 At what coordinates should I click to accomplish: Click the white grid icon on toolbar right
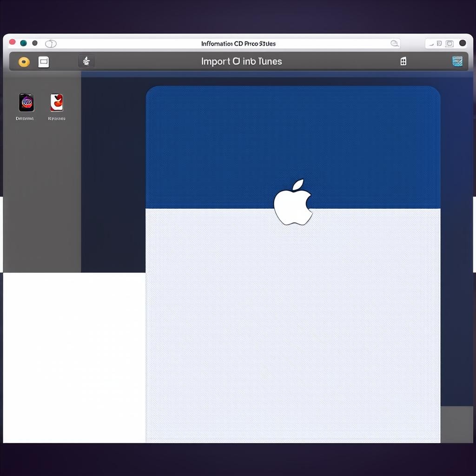coord(403,61)
